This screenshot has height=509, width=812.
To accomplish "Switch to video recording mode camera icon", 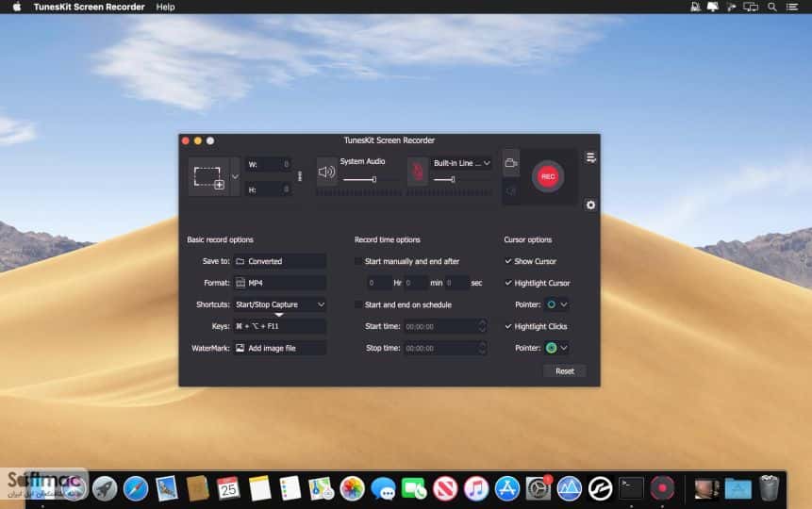I will tap(511, 163).
